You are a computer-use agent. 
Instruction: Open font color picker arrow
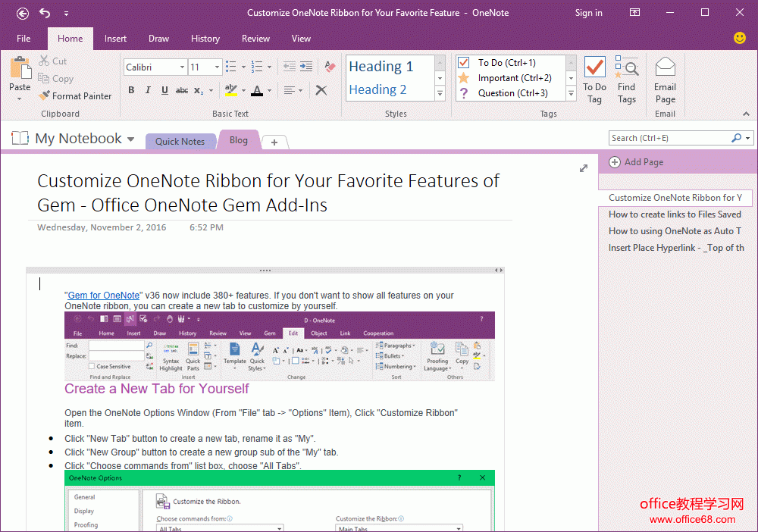[269, 90]
